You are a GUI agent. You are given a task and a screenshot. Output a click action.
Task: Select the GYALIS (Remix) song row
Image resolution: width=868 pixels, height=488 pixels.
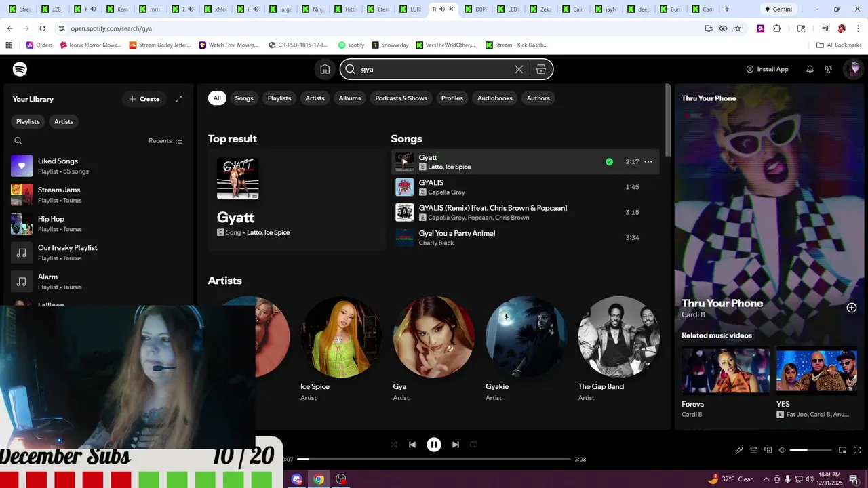(x=525, y=212)
